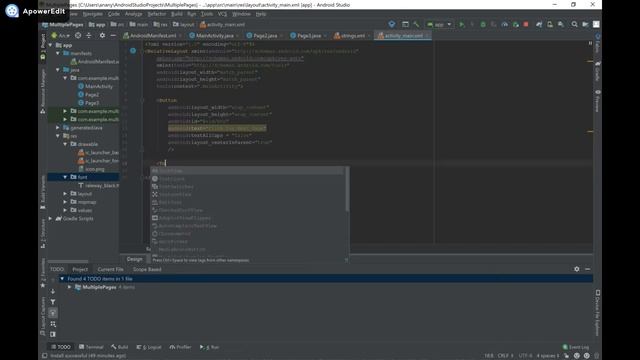This screenshot has height=360, width=640.
Task: Toggle group by modules icon in TODO panel
Action: [x=53, y=324]
